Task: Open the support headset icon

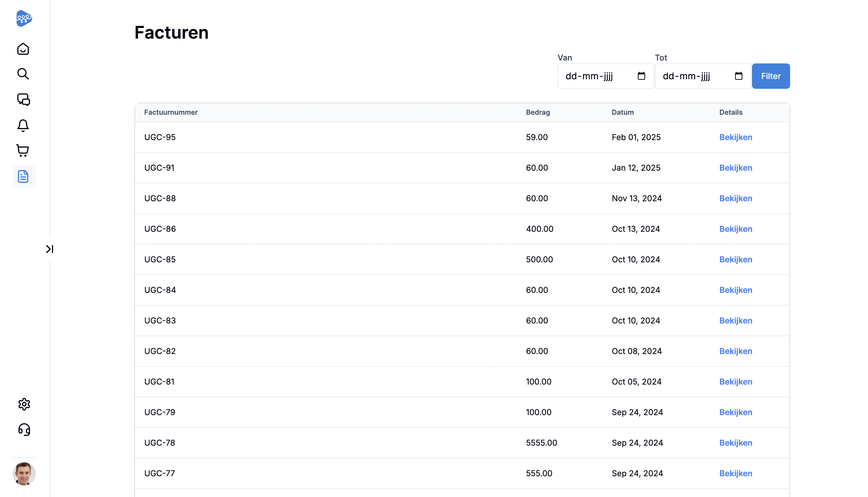Action: coord(24,430)
